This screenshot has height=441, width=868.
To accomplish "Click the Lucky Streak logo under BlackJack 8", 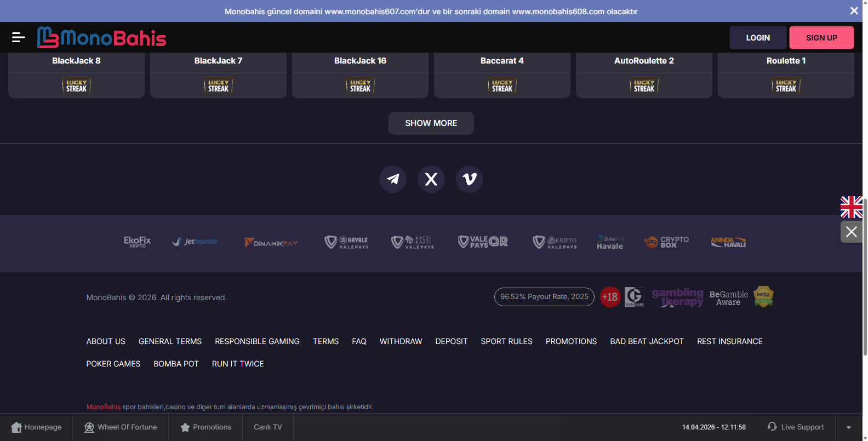I will [x=76, y=86].
